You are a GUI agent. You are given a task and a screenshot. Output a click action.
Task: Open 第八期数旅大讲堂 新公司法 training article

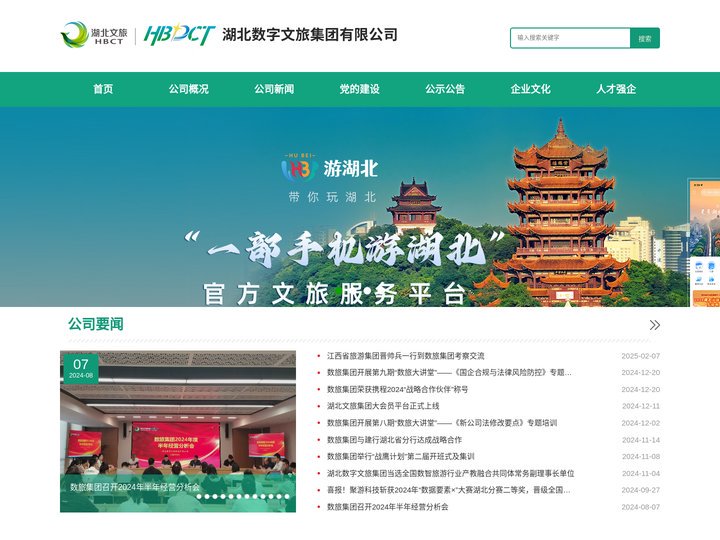pos(442,423)
